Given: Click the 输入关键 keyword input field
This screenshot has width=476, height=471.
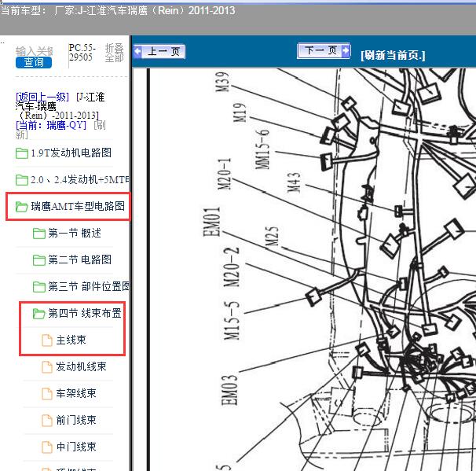Looking at the screenshot, I should coord(35,51).
